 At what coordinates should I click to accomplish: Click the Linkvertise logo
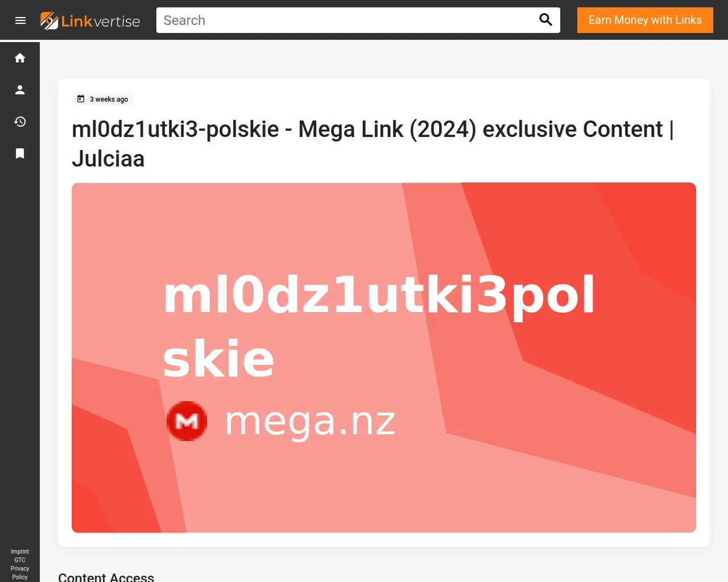pos(90,20)
